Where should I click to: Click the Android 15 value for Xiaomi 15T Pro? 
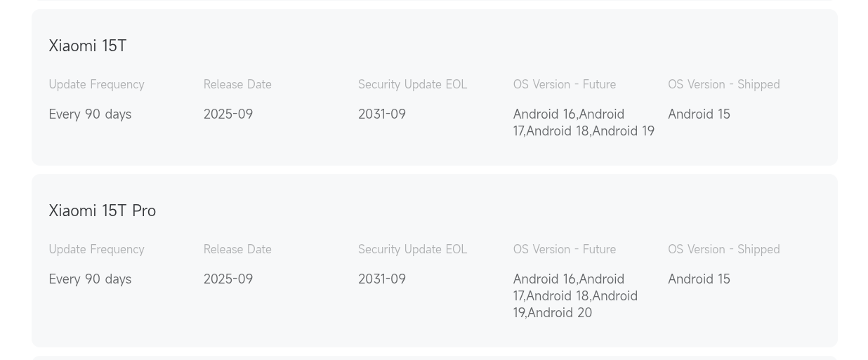tap(699, 279)
